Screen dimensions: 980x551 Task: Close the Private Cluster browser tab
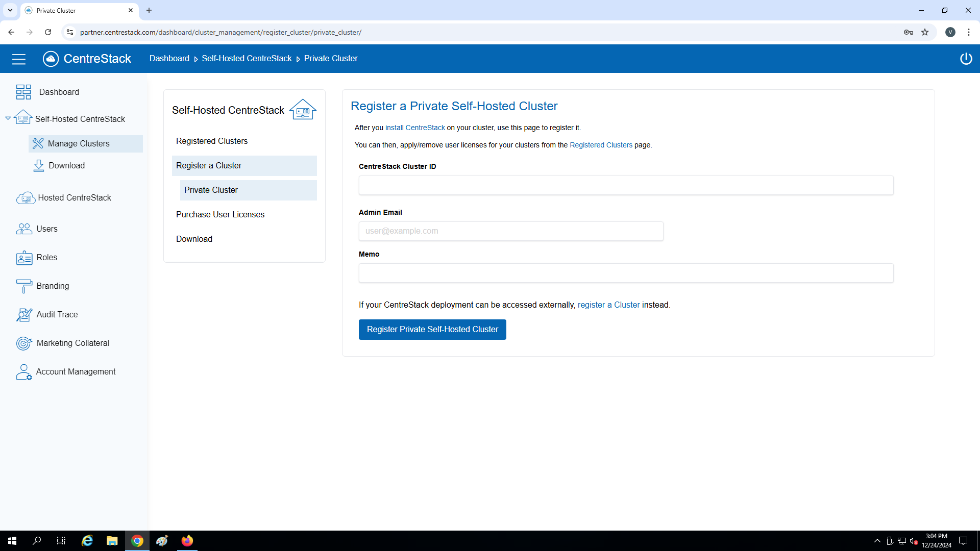pyautogui.click(x=131, y=10)
